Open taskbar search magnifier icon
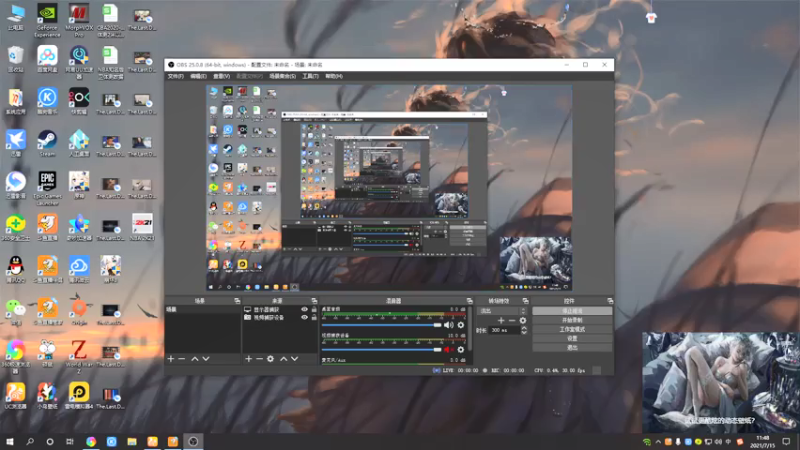This screenshot has width=800, height=450. click(x=30, y=442)
